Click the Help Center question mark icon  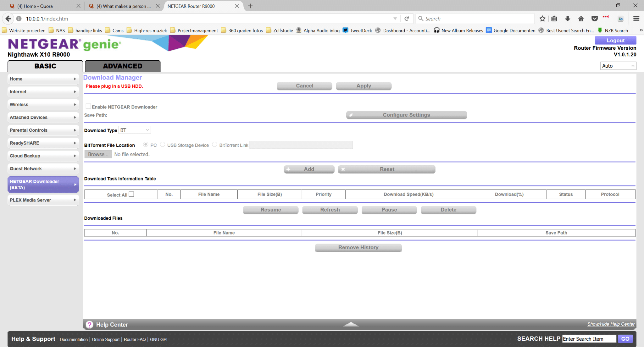[x=90, y=325]
